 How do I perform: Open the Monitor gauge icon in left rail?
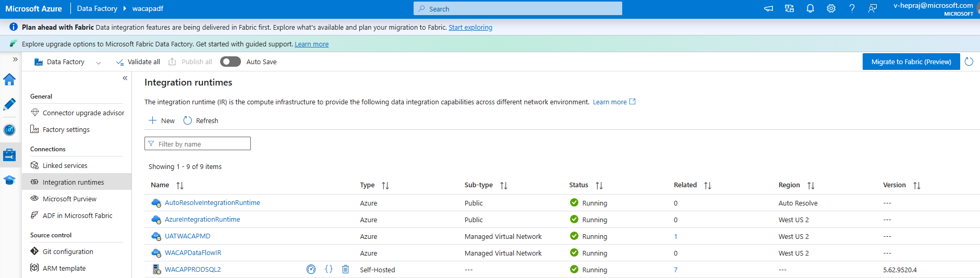(x=9, y=130)
